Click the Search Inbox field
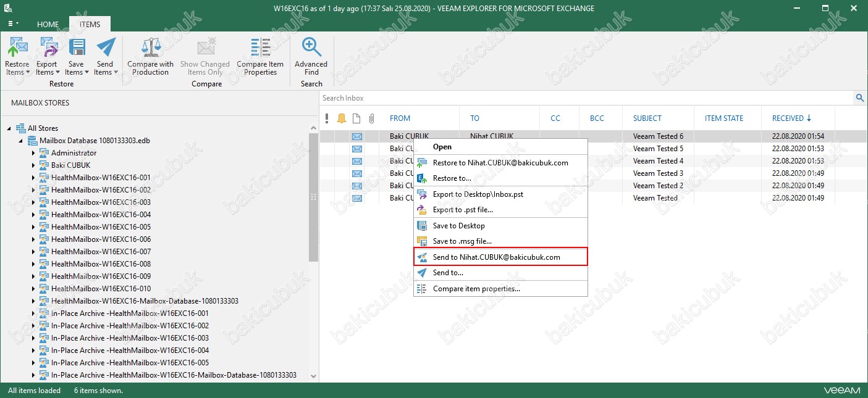The height and width of the screenshot is (398, 868). (x=587, y=98)
